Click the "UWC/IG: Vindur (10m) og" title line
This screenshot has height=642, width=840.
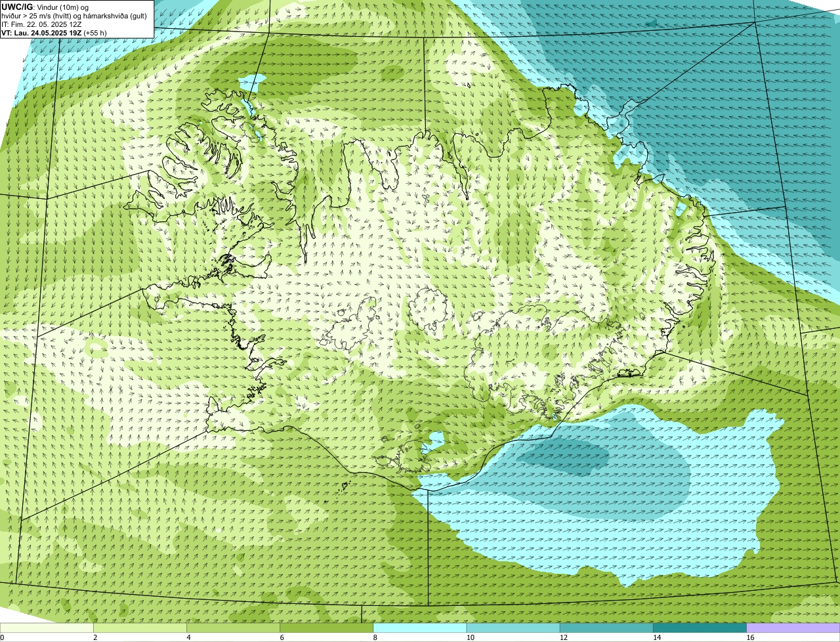pyautogui.click(x=45, y=7)
